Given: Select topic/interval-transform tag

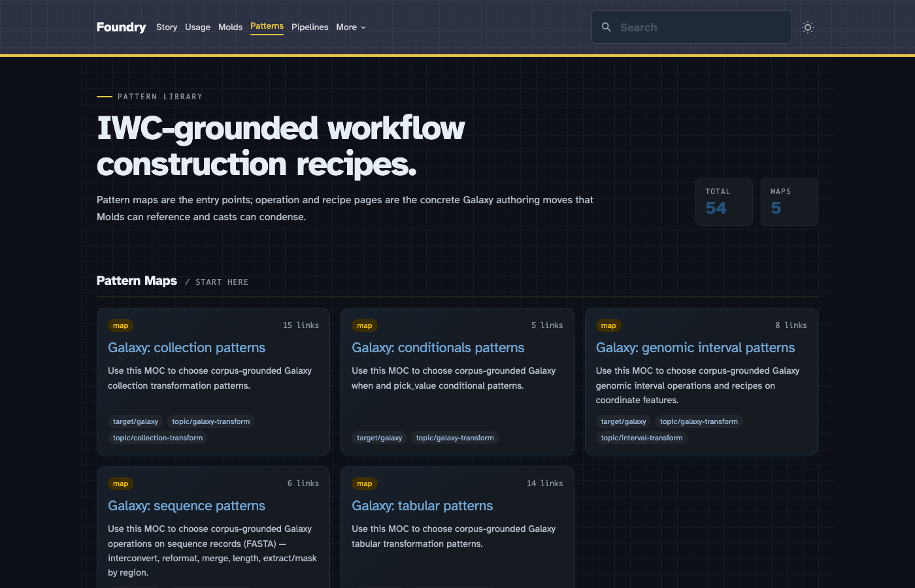Looking at the screenshot, I should tap(642, 438).
